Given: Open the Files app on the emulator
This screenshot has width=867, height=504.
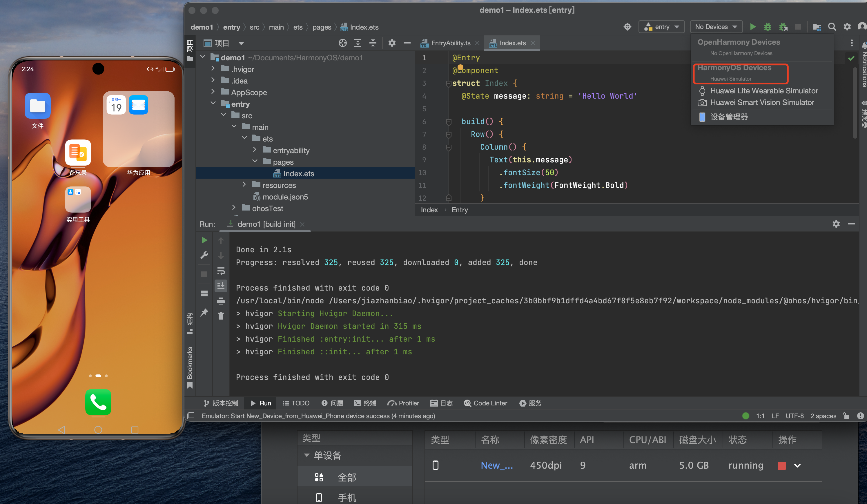Looking at the screenshot, I should 37,106.
